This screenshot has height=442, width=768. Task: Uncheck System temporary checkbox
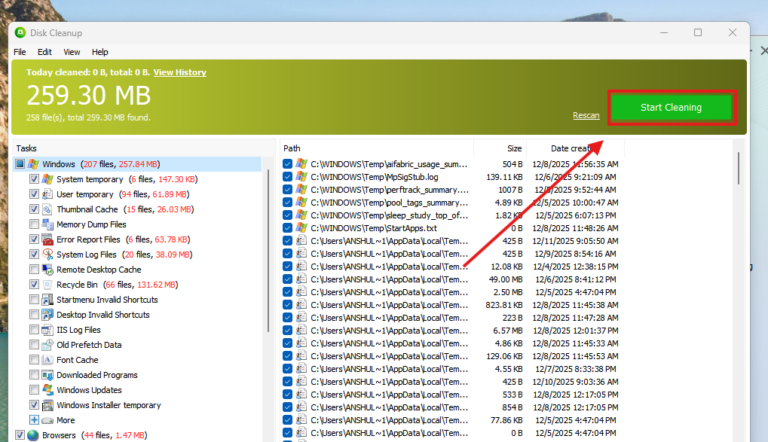[x=34, y=179]
